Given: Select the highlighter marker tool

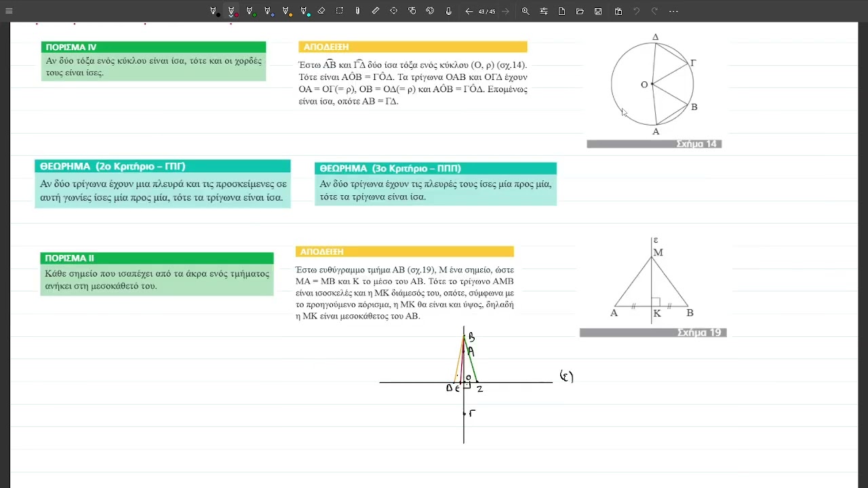Looking at the screenshot, I should pos(357,11).
